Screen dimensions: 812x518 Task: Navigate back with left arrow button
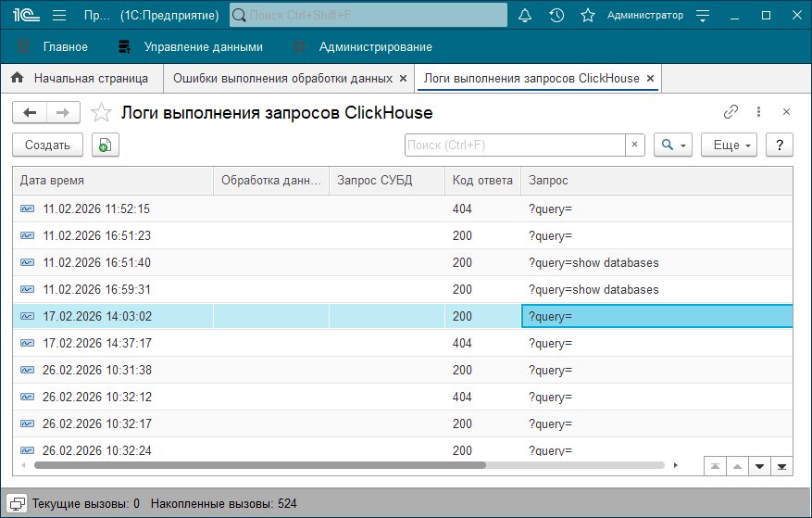tap(30, 112)
